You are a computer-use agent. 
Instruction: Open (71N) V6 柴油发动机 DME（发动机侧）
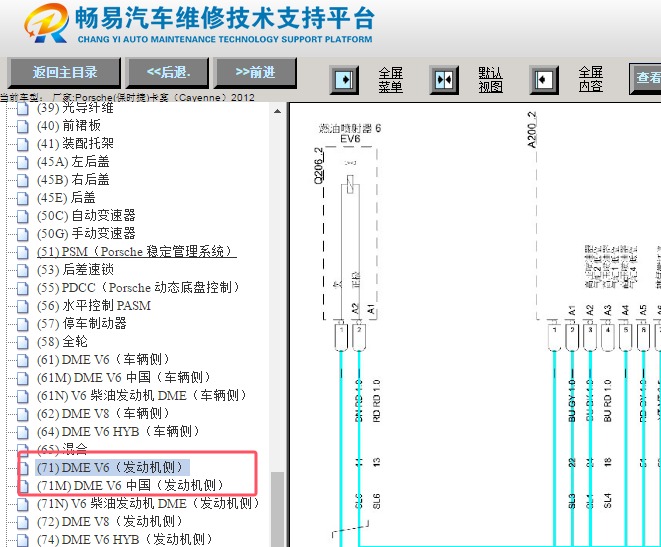click(x=148, y=504)
